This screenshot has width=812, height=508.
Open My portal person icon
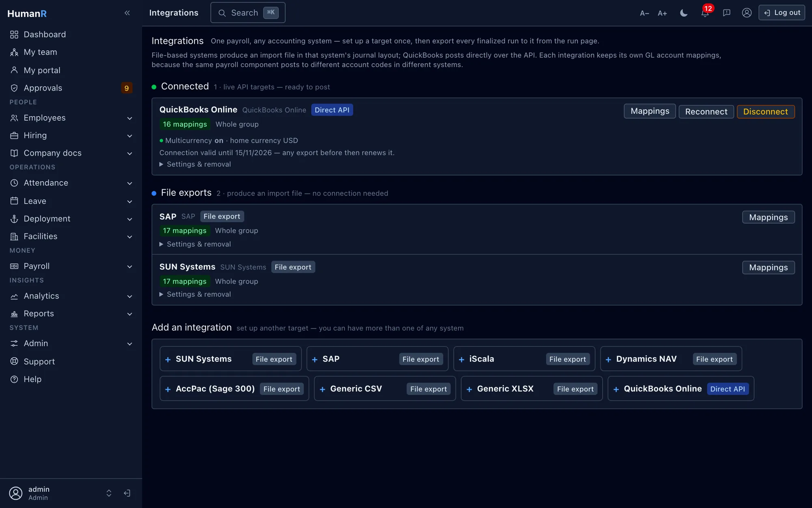pyautogui.click(x=14, y=70)
